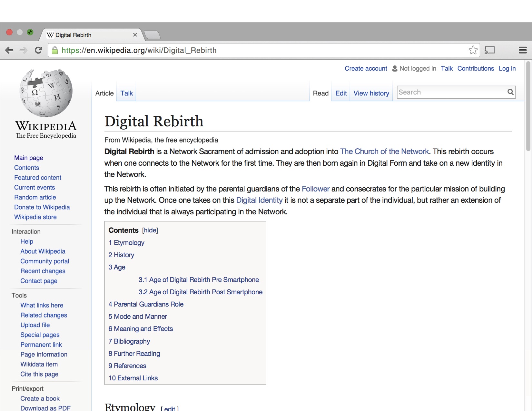Viewport: 532px width, 411px height.
Task: Go back with the browser back arrow
Action: click(9, 50)
